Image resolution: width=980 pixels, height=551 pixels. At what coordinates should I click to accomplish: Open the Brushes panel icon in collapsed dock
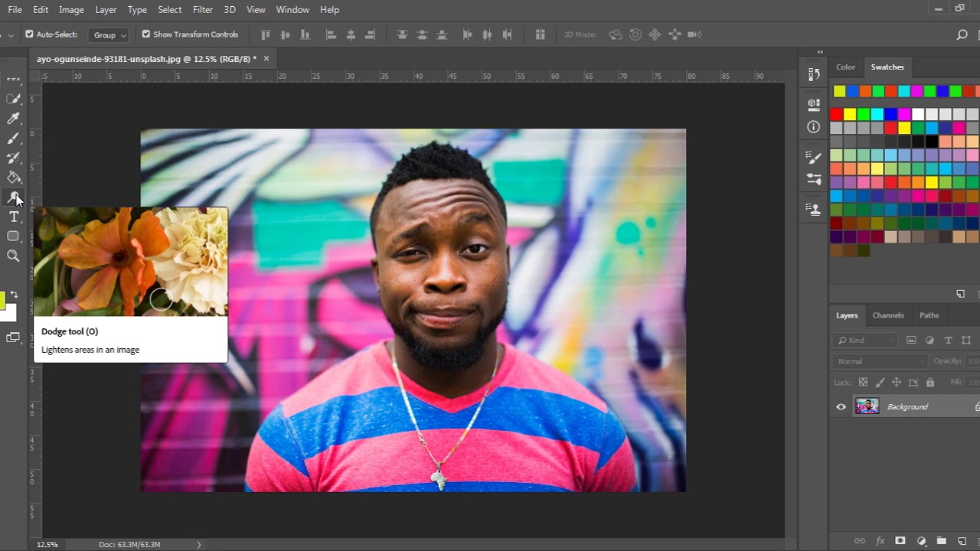(813, 179)
